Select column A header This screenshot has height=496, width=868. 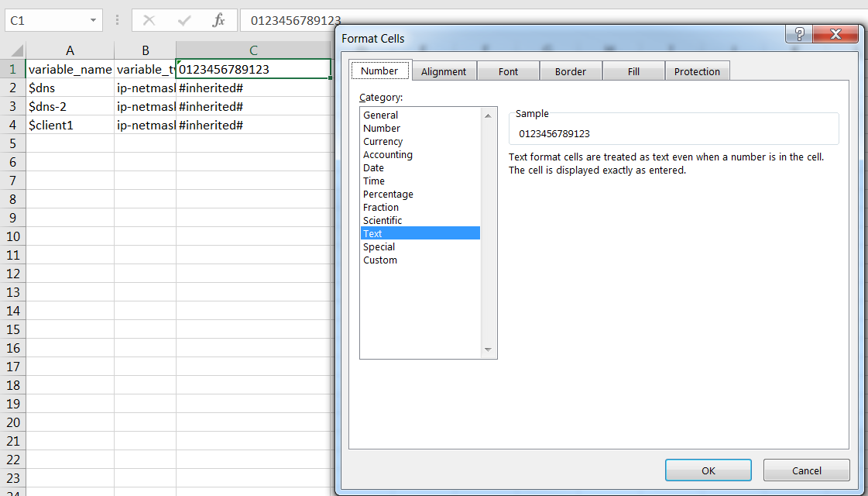pos(70,50)
